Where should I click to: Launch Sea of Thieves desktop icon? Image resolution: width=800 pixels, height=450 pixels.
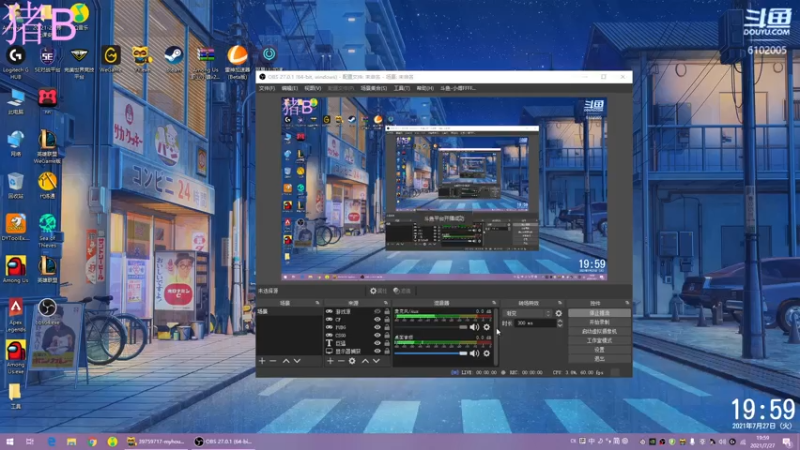tap(47, 231)
